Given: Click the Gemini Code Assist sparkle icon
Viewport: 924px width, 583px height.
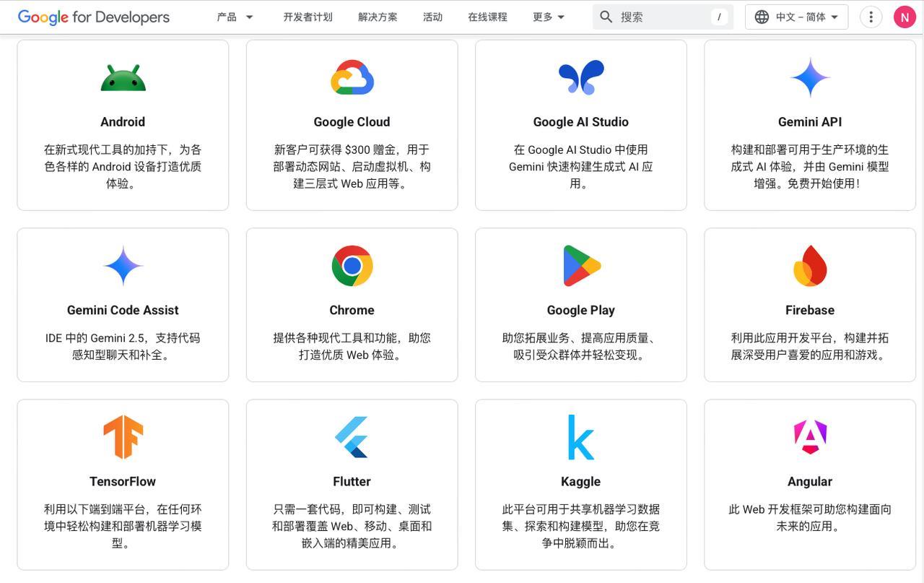Looking at the screenshot, I should [x=123, y=266].
